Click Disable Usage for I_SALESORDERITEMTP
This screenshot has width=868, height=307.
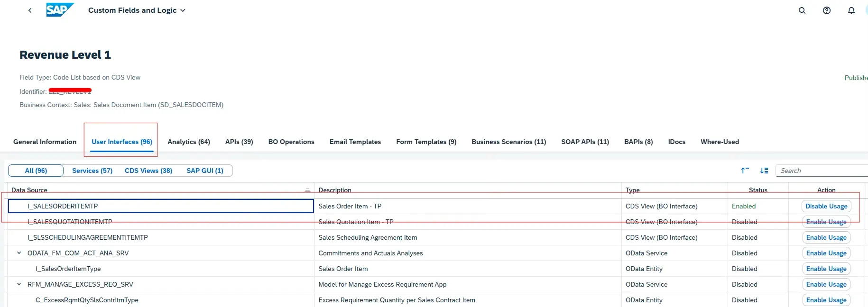click(826, 206)
